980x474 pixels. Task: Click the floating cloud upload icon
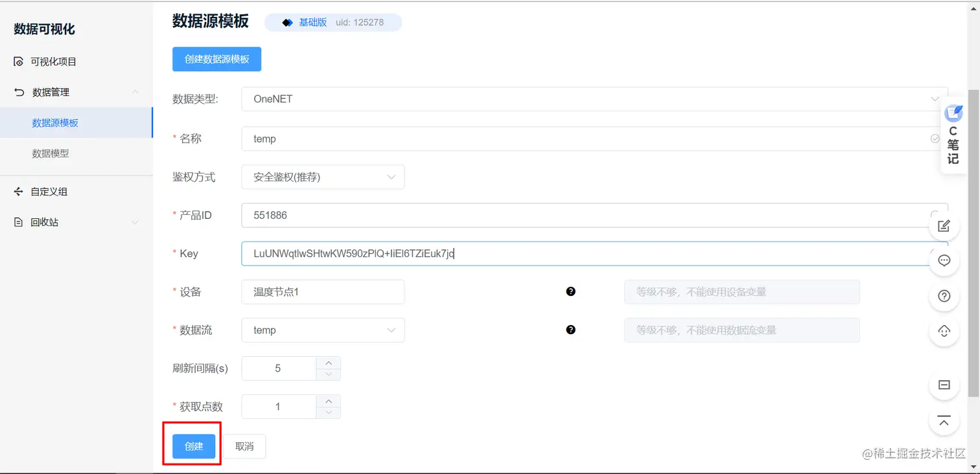(x=944, y=331)
